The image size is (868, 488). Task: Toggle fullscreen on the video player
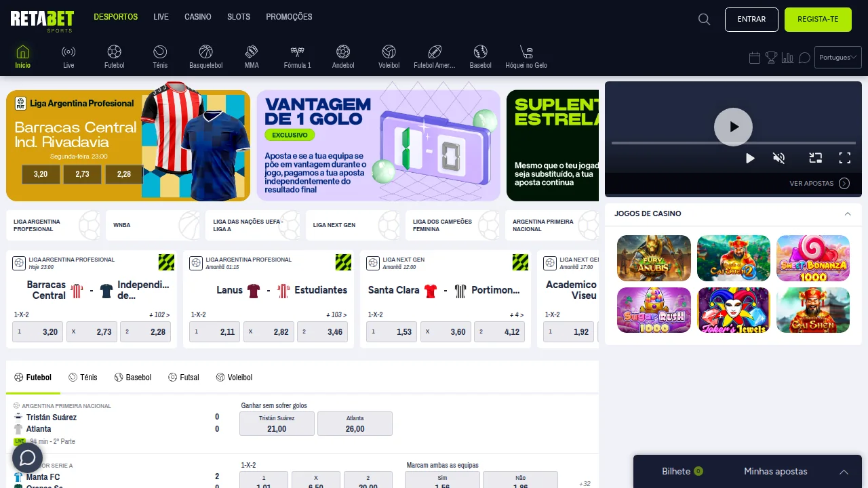coord(845,158)
